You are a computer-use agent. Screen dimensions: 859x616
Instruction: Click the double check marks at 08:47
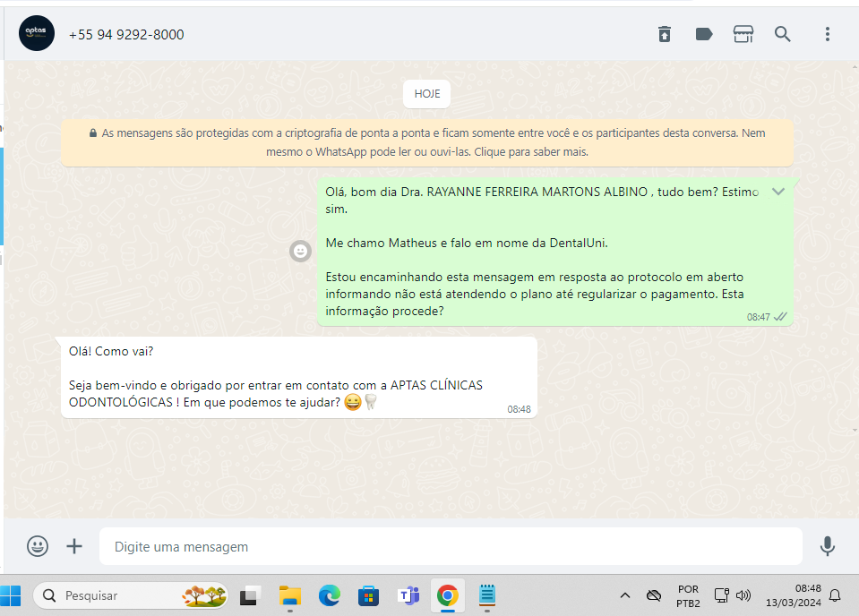tap(781, 316)
